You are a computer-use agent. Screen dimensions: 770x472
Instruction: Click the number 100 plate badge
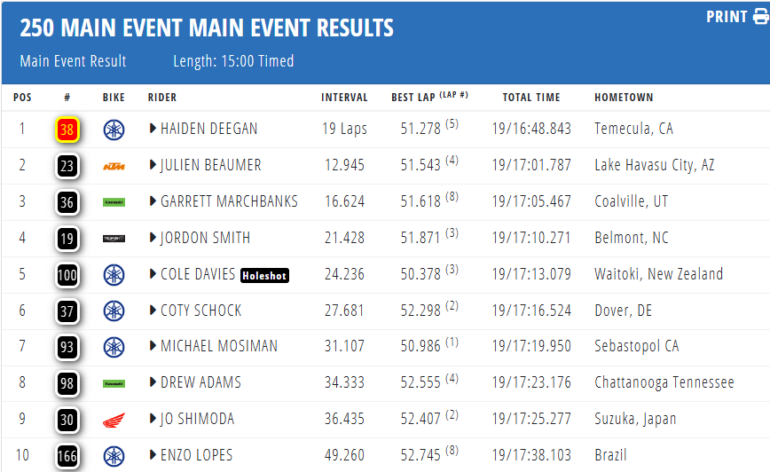pos(67,274)
